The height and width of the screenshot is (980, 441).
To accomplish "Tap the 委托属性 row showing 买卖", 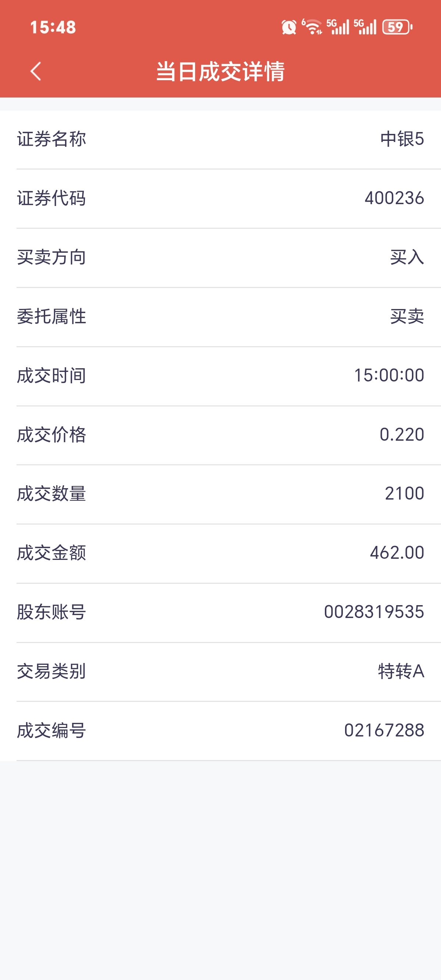I will point(220,317).
